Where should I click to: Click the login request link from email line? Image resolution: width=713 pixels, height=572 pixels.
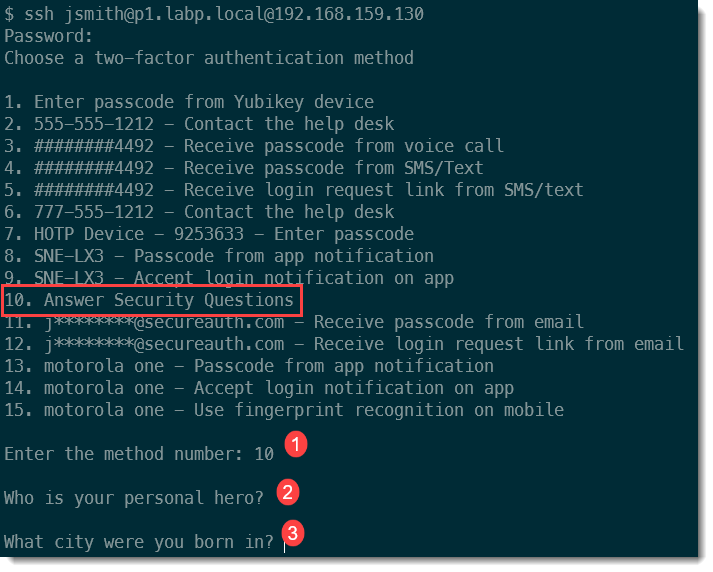pos(344,344)
